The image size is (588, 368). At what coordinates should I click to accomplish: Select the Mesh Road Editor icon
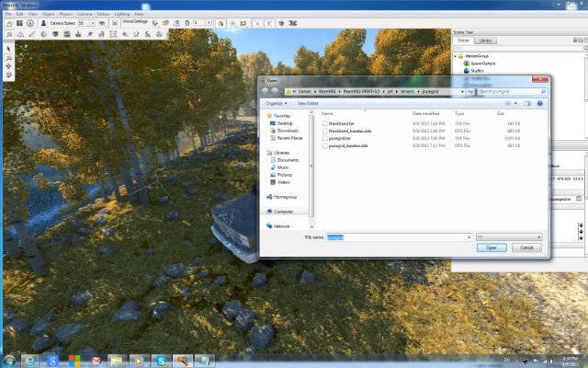[101, 34]
